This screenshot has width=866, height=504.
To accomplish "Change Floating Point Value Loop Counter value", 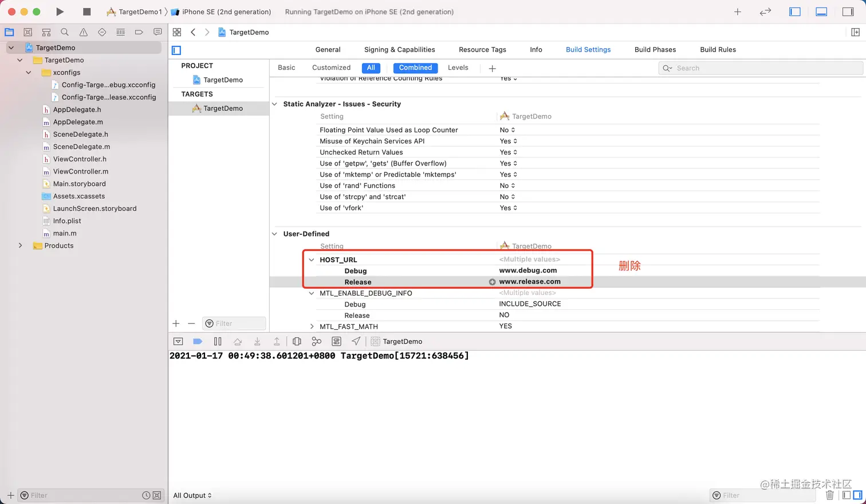I will click(x=507, y=130).
